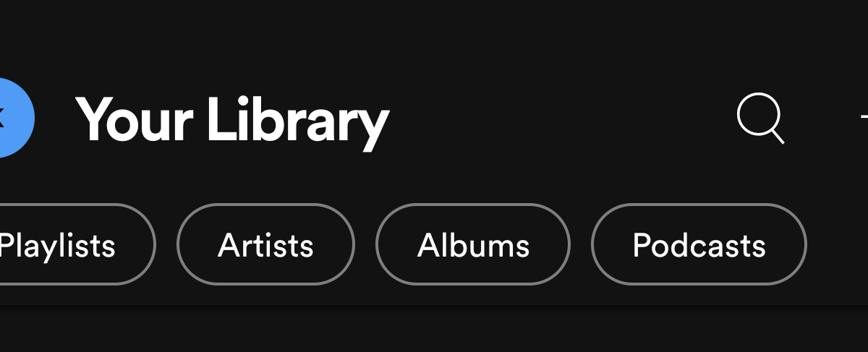
Task: Tap the blue profile avatar
Action: click(14, 118)
